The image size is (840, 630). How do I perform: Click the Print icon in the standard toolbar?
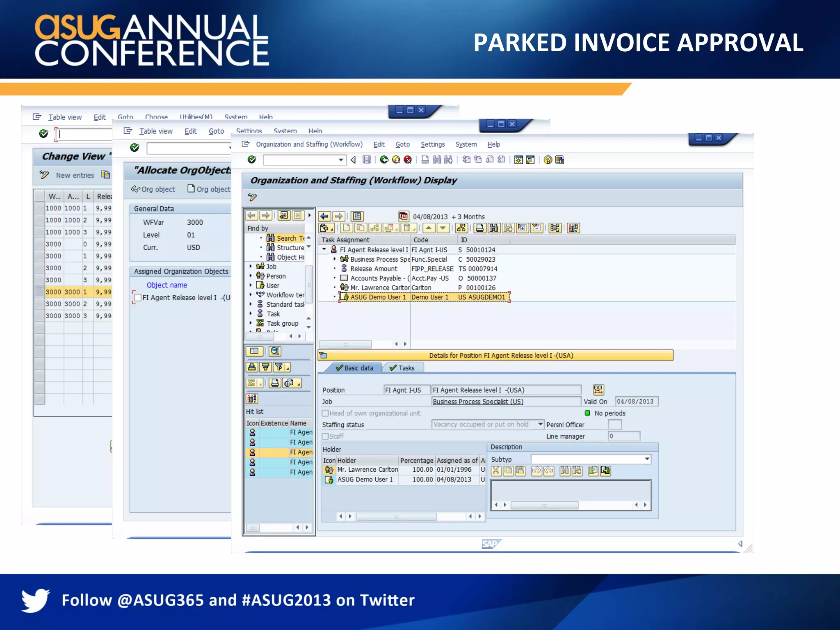click(x=425, y=160)
